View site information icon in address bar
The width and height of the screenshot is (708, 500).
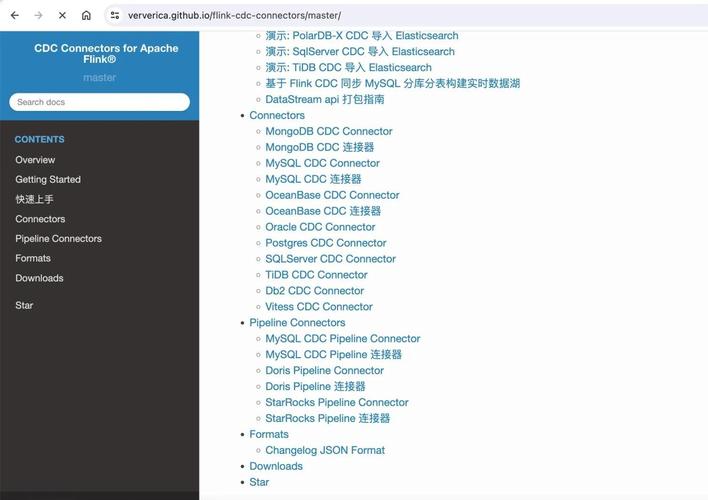(115, 15)
